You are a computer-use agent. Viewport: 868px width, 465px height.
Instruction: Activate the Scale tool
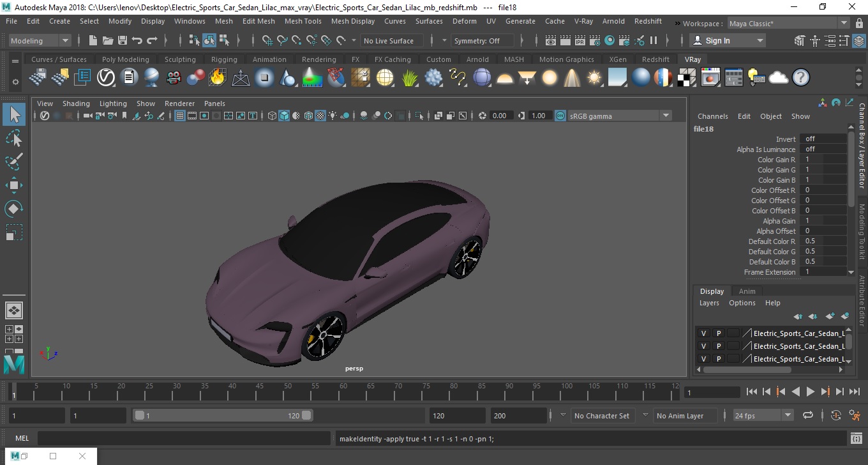(x=14, y=232)
